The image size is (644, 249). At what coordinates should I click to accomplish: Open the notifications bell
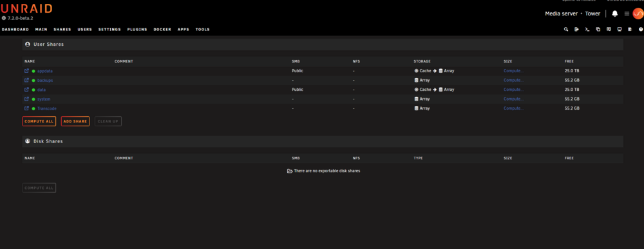click(615, 14)
